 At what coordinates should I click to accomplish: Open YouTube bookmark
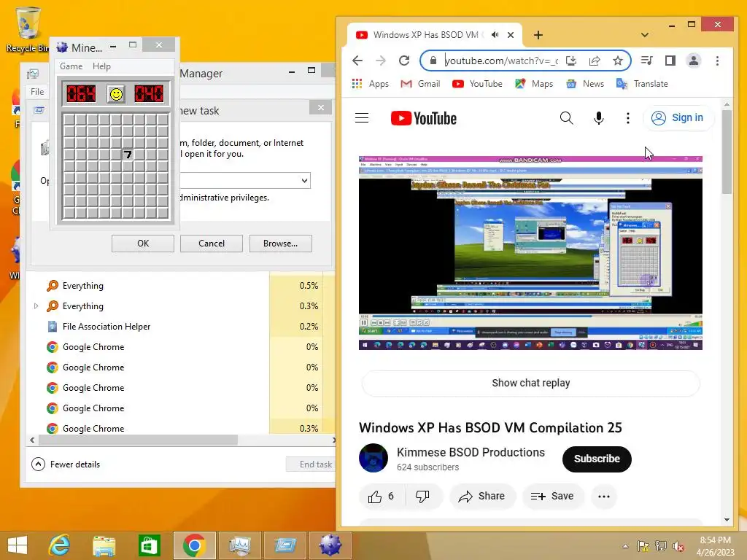click(x=477, y=84)
